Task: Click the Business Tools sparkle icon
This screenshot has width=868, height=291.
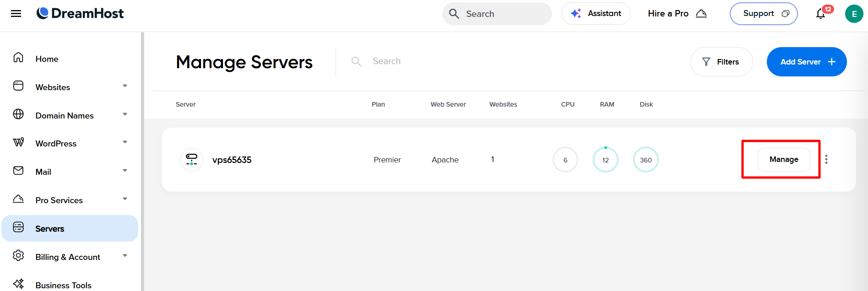Action: (x=18, y=284)
